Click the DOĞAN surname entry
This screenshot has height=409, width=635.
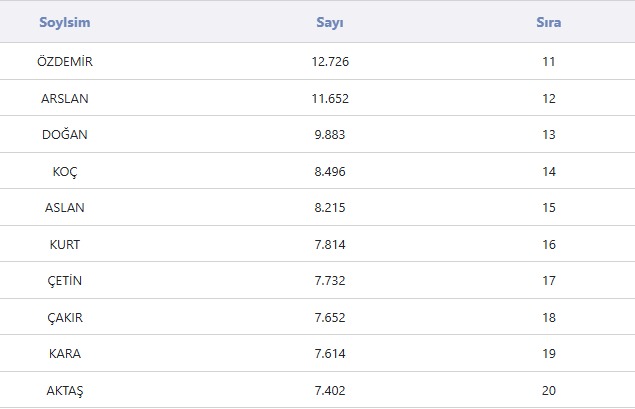65,135
